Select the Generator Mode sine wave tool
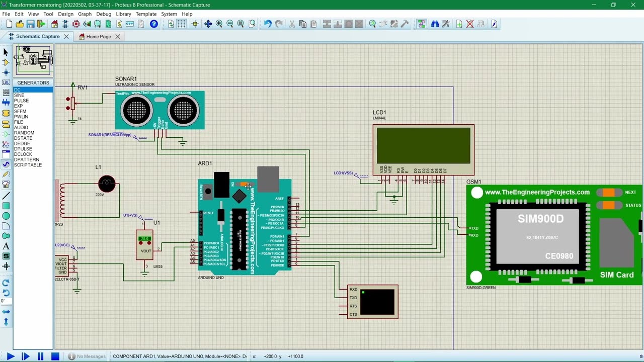644x362 pixels. (6, 164)
